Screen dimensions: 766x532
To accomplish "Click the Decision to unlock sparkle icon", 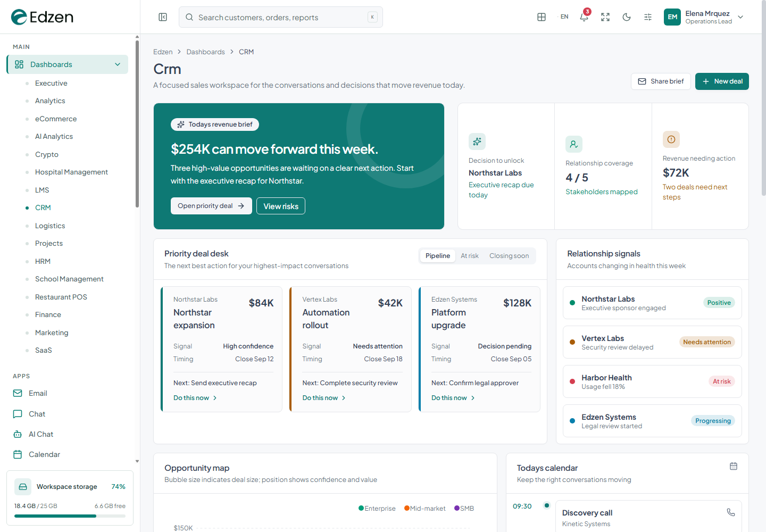I will click(x=477, y=142).
